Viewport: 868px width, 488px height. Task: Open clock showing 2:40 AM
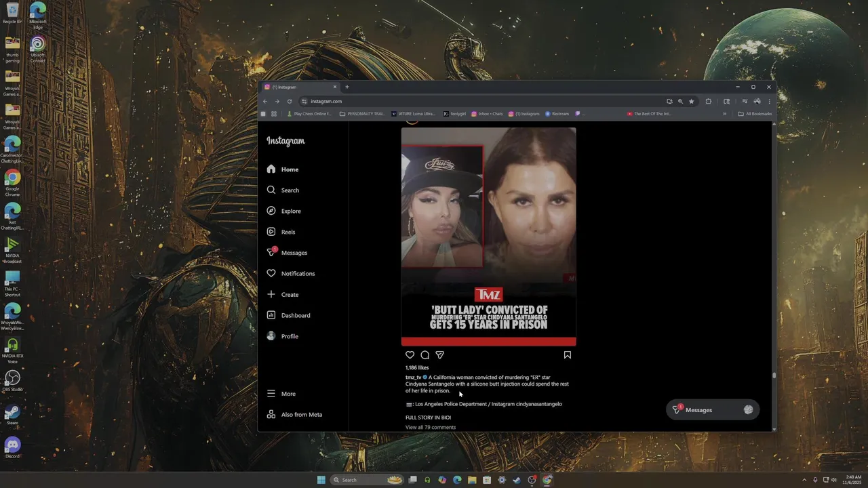(x=852, y=480)
